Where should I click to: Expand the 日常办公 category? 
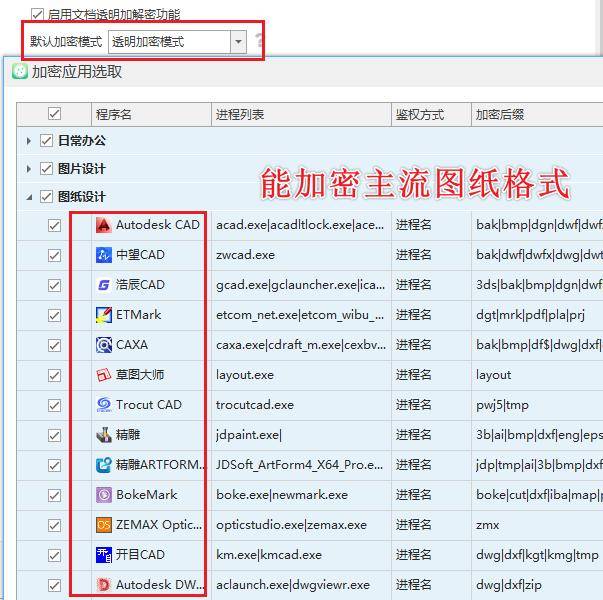[29, 141]
